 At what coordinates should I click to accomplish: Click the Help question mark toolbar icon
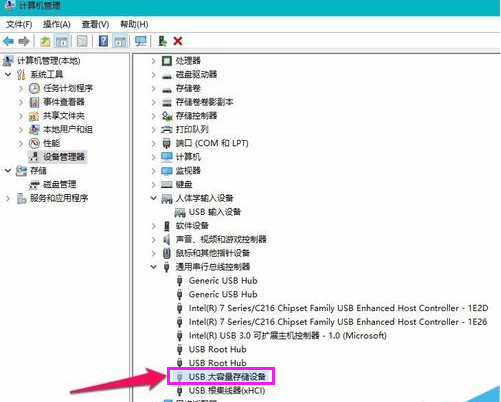(x=104, y=41)
